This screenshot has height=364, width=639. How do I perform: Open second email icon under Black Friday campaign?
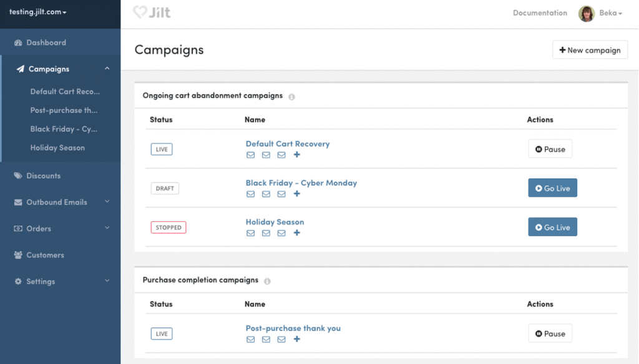tap(266, 194)
